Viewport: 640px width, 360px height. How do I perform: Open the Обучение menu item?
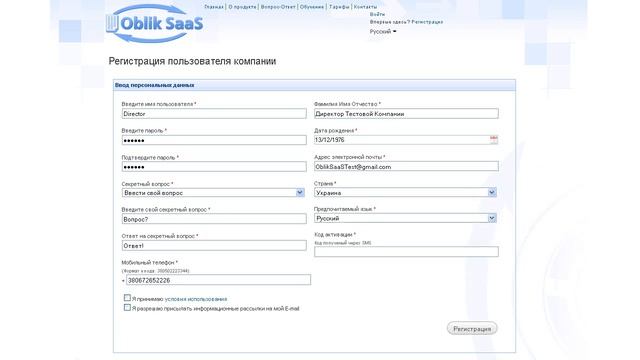click(x=312, y=7)
